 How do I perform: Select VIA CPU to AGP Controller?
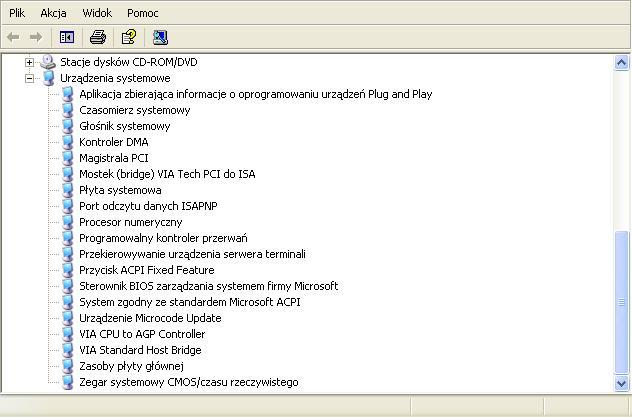(142, 334)
